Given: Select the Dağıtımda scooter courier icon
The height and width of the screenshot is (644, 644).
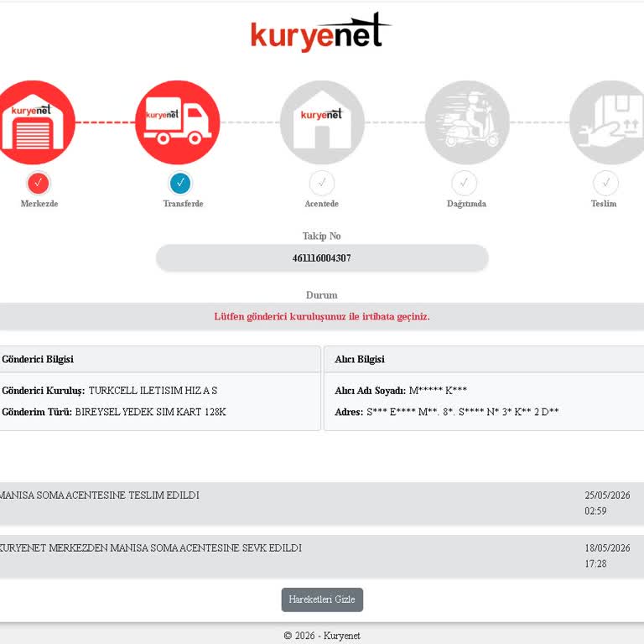Looking at the screenshot, I should click(x=467, y=122).
